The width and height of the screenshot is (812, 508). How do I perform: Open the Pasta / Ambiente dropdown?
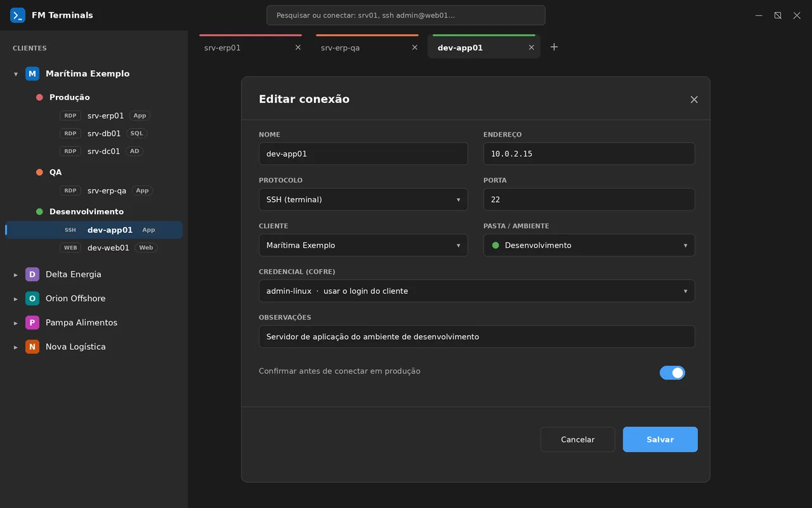589,245
